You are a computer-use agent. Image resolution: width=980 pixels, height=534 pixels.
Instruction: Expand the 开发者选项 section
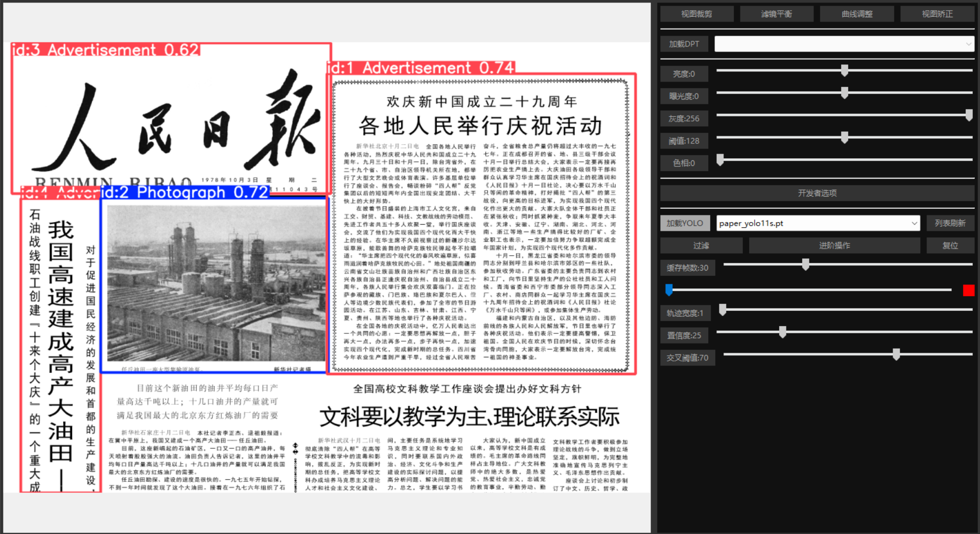[x=817, y=193]
